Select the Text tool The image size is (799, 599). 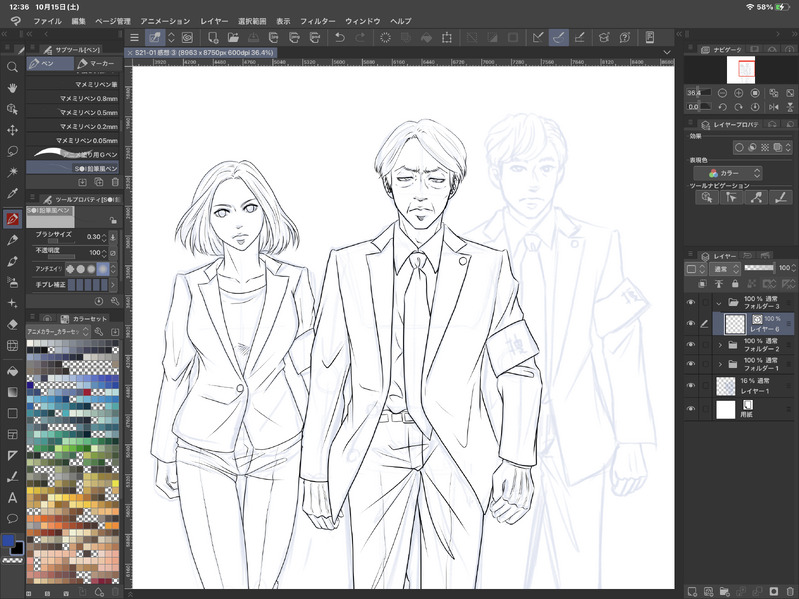pyautogui.click(x=12, y=497)
